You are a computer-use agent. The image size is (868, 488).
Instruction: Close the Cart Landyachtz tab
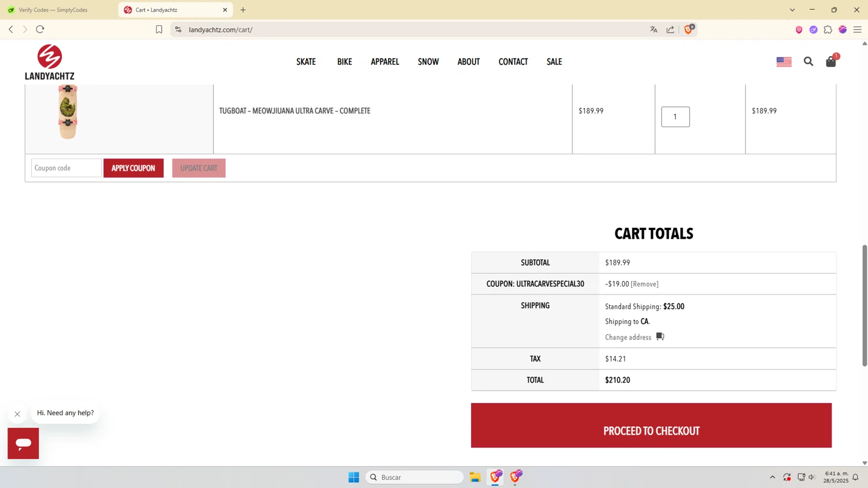[225, 10]
